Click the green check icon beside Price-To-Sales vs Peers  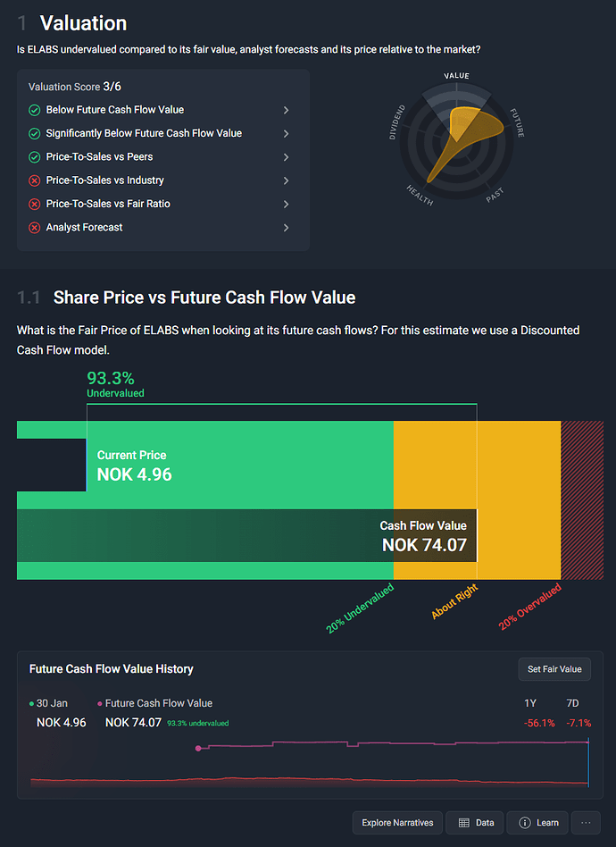point(35,157)
